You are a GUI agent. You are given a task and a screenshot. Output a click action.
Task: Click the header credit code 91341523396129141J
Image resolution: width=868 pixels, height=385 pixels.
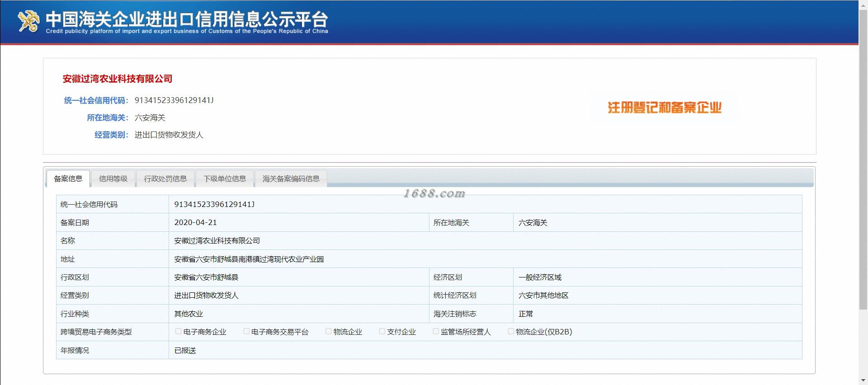point(174,100)
